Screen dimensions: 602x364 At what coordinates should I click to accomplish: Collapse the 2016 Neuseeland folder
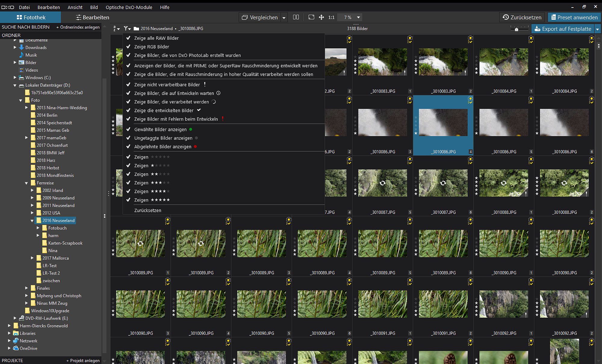coord(32,221)
